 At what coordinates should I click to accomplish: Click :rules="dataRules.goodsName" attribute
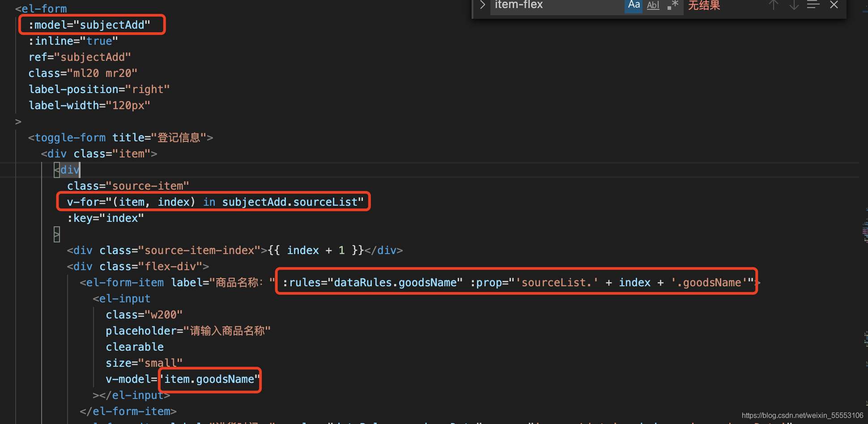[372, 283]
